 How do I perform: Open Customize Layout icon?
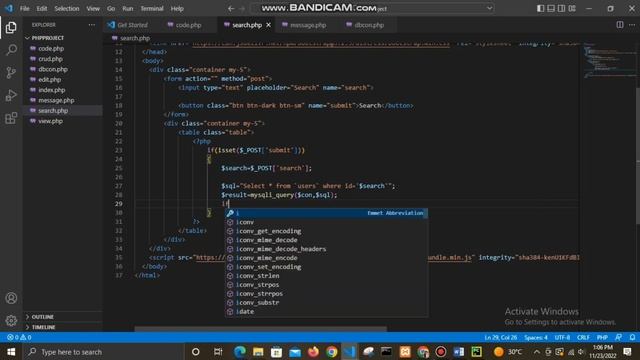pyautogui.click(x=572, y=8)
